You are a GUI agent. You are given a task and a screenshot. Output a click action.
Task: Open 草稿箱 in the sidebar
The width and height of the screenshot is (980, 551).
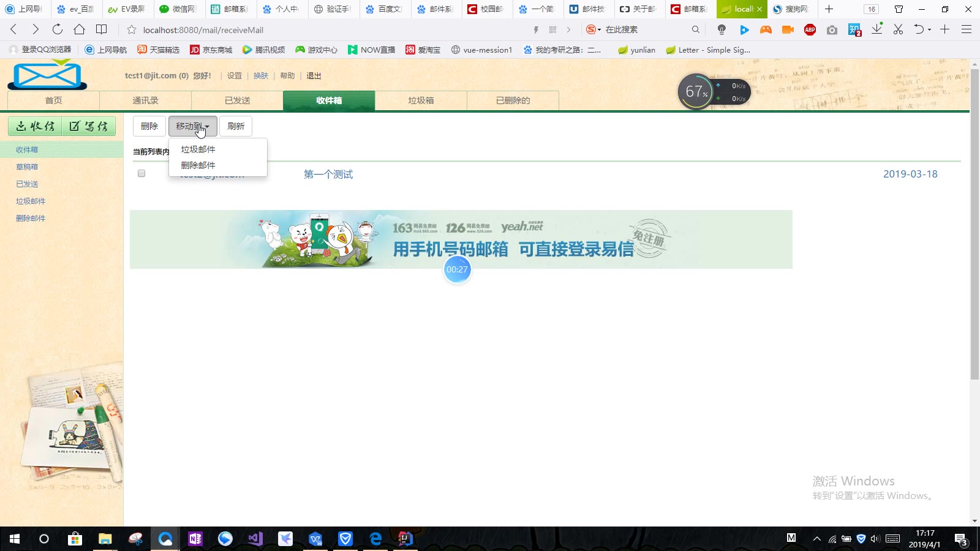(x=27, y=167)
